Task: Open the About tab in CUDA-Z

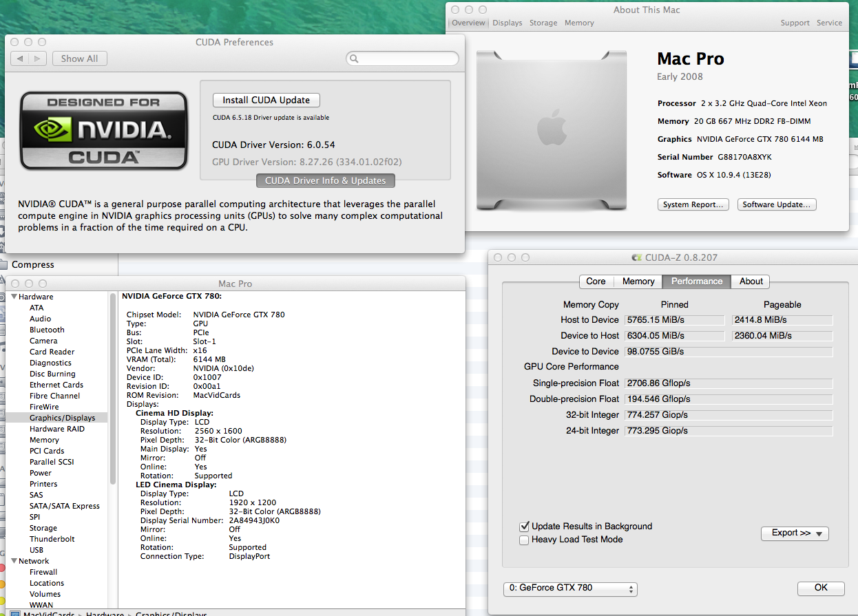Action: tap(751, 282)
